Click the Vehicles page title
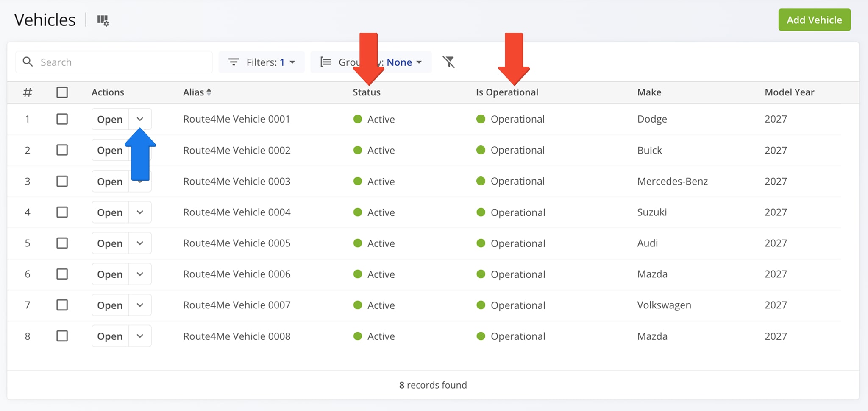The height and width of the screenshot is (411, 868). tap(45, 20)
